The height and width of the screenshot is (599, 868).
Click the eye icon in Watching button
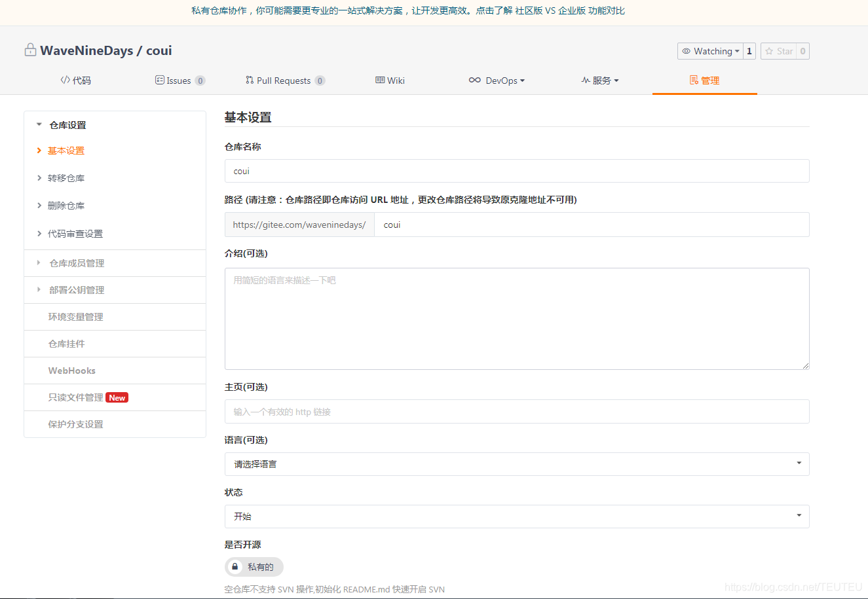click(686, 51)
